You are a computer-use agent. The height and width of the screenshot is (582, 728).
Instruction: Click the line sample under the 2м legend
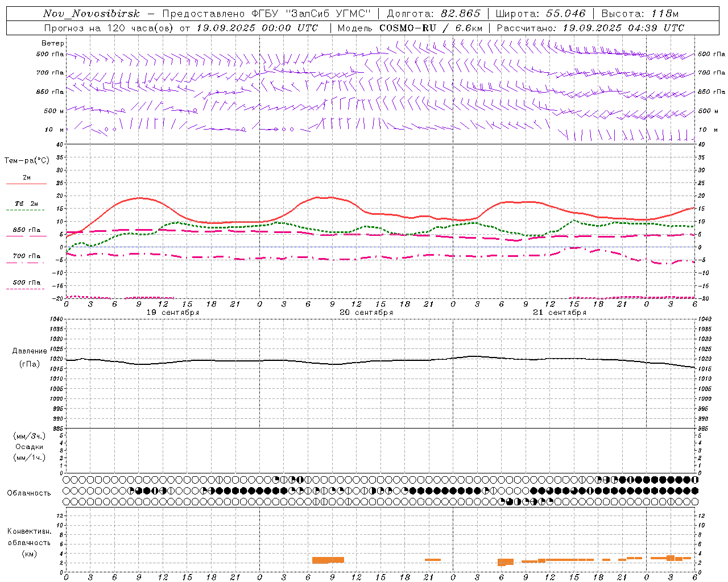click(26, 184)
